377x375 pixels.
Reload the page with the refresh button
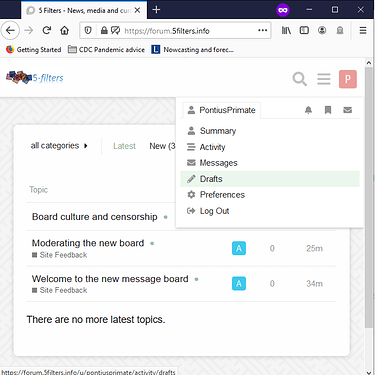[x=47, y=30]
